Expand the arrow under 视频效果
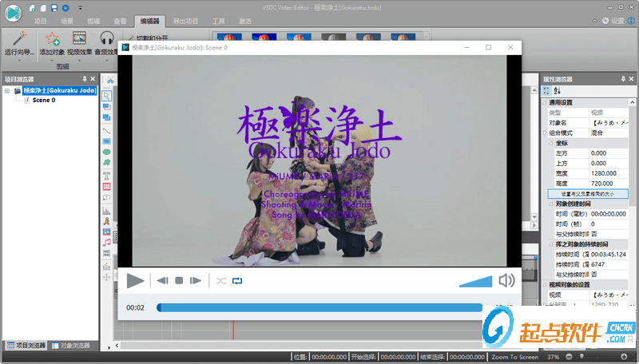The width and height of the screenshot is (639, 364). 79,60
